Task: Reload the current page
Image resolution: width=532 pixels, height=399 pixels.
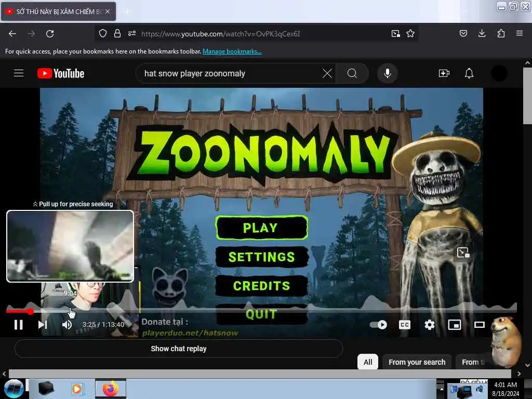Action: 50,34
